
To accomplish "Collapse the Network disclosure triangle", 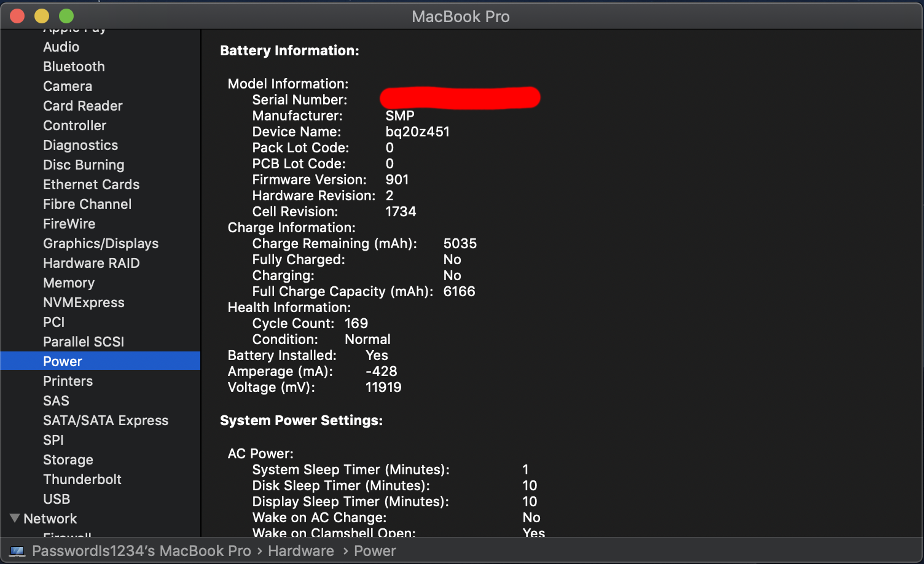I will (15, 518).
